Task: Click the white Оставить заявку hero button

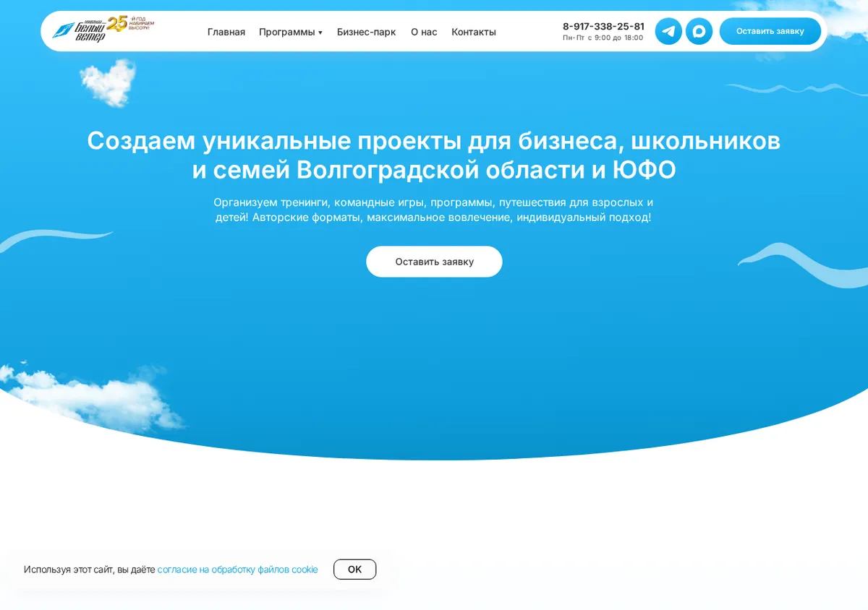Action: tap(434, 262)
